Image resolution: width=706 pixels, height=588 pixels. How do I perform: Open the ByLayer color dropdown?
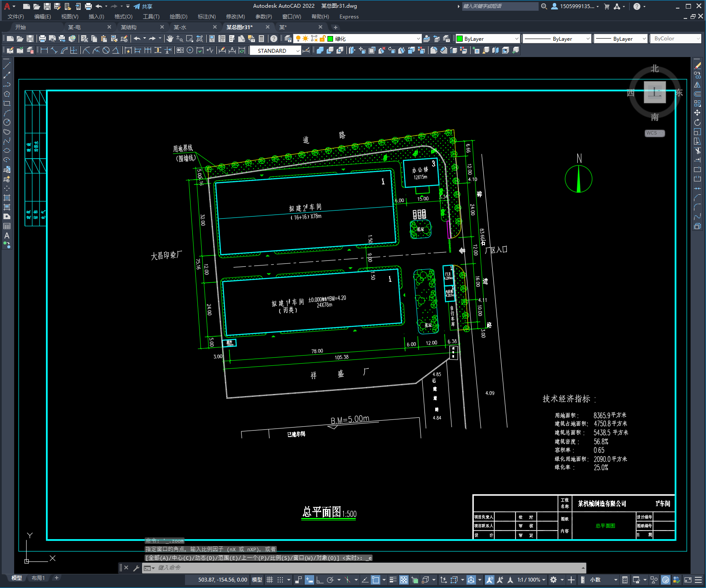click(x=516, y=39)
